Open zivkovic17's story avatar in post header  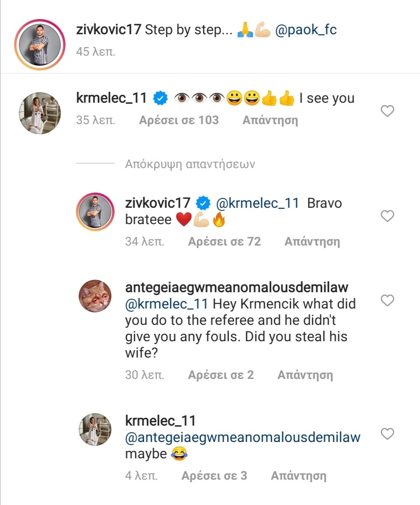40,45
